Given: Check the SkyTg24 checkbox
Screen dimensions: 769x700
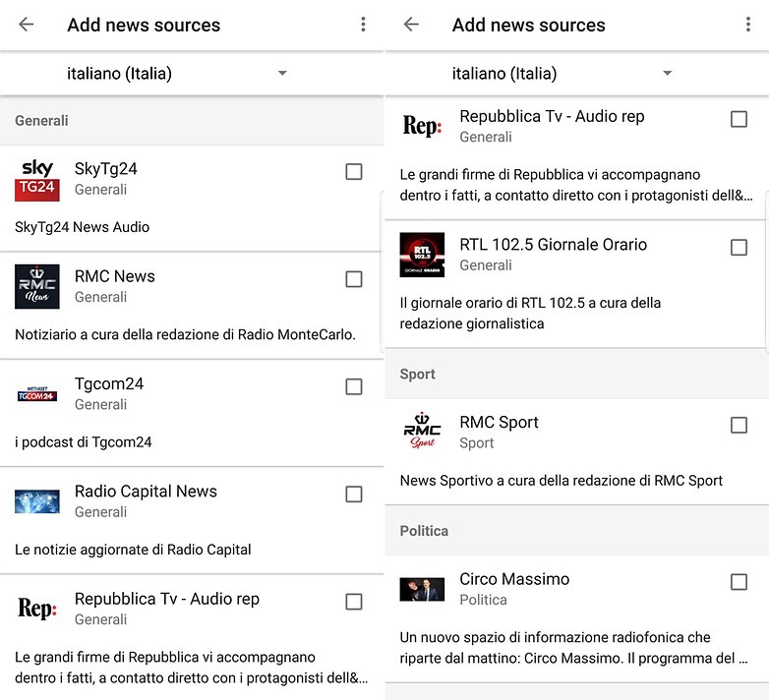Looking at the screenshot, I should pos(354,172).
